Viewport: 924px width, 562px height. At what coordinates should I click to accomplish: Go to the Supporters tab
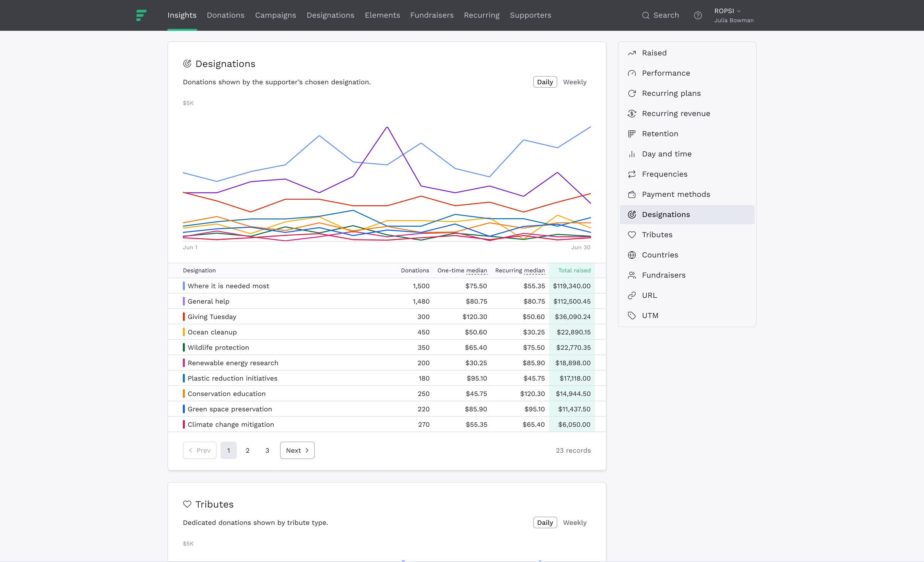point(530,15)
